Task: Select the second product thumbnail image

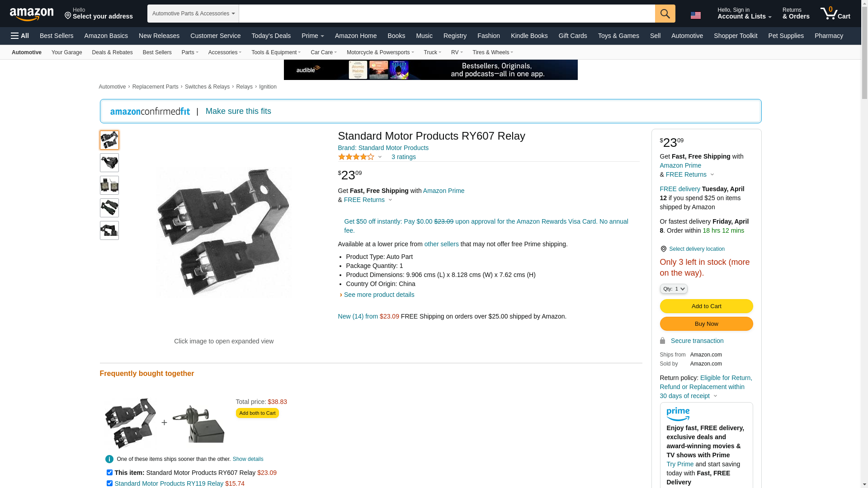Action: 109,163
